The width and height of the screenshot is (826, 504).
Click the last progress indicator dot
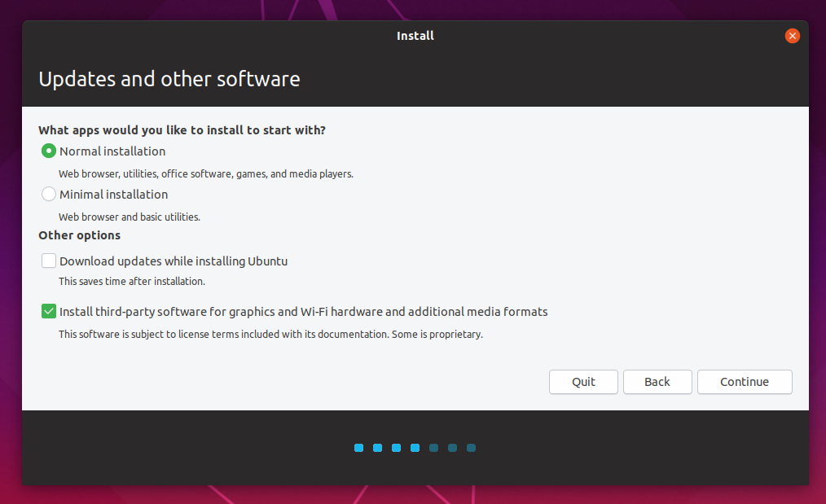[x=471, y=447]
